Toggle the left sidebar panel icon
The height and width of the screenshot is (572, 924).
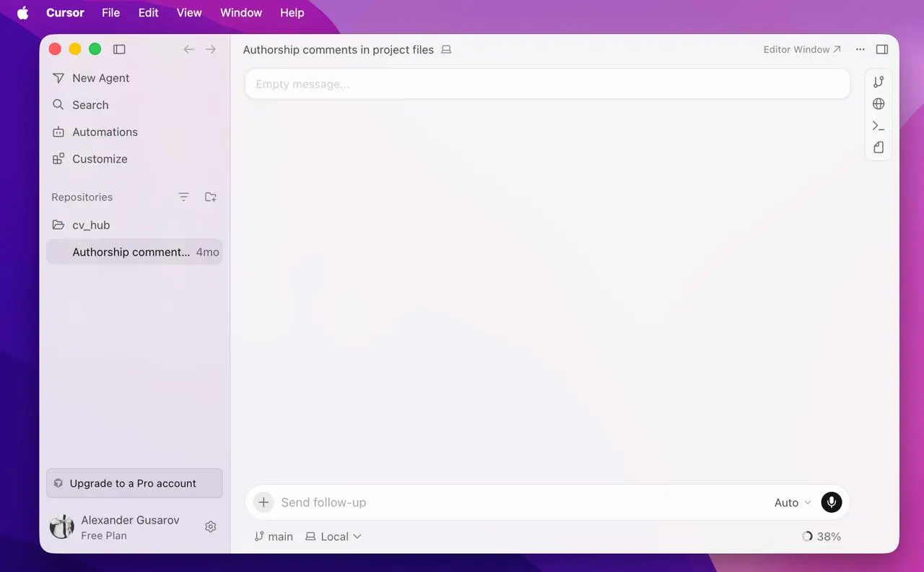120,49
